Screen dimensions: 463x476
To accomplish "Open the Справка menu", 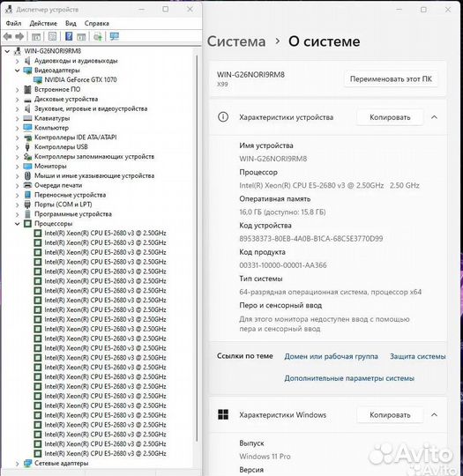I will [x=97, y=24].
